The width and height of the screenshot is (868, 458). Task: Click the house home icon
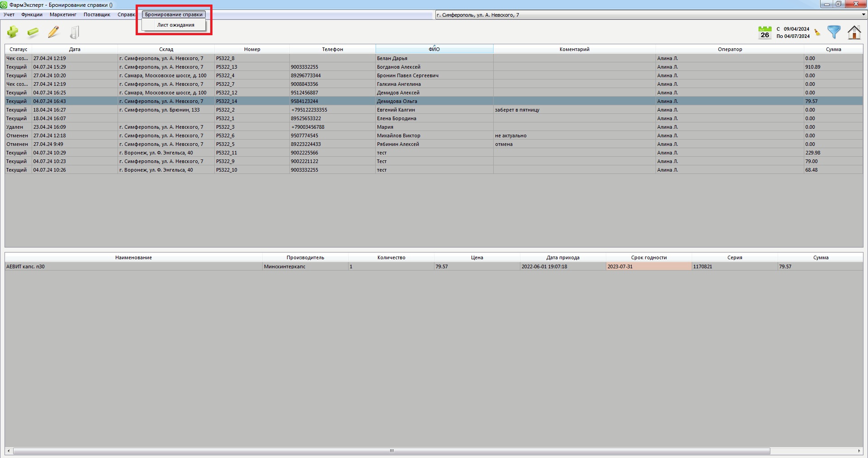[854, 33]
